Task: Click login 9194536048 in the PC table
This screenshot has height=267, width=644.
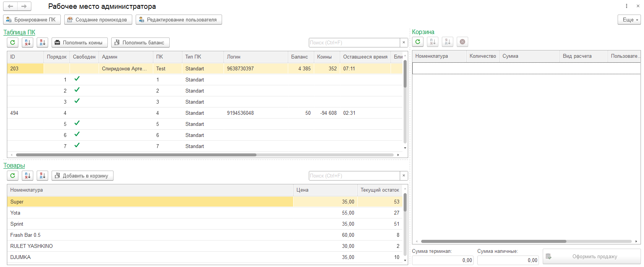Action: (240, 113)
